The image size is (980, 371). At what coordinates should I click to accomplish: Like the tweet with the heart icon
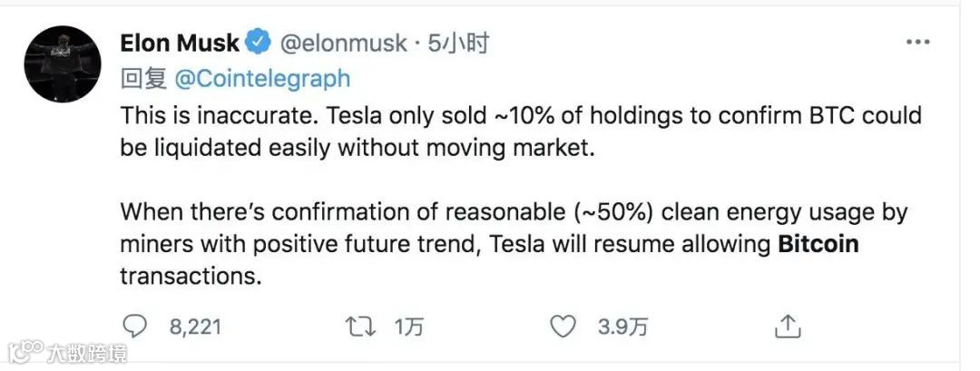[563, 327]
